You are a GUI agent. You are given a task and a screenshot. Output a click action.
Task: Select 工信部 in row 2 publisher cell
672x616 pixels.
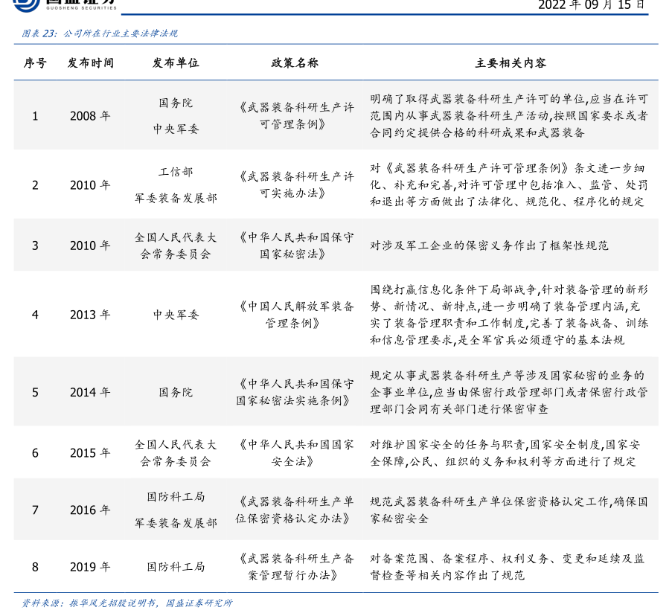point(176,172)
